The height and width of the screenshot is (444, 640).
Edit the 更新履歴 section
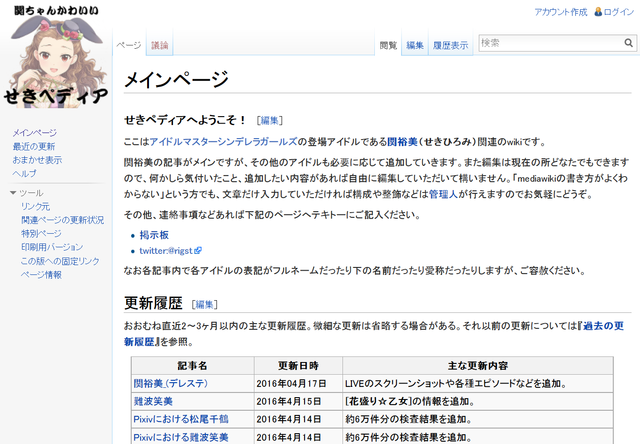pyautogui.click(x=204, y=304)
